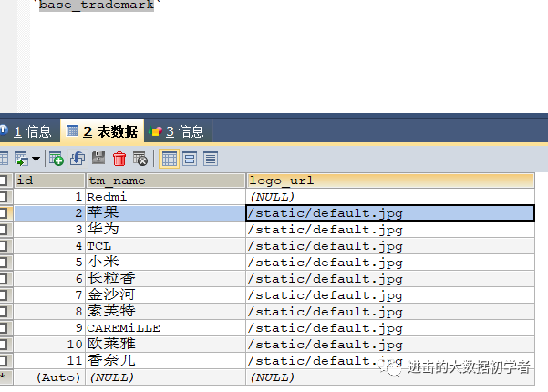Select the 小米 cell
The image size is (548, 392).
click(166, 263)
